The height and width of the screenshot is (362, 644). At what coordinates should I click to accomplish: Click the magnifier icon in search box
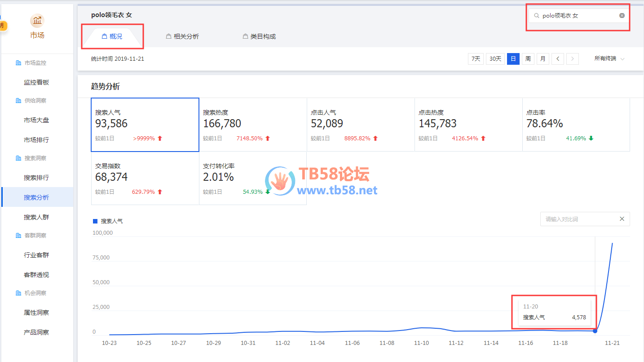pyautogui.click(x=536, y=16)
